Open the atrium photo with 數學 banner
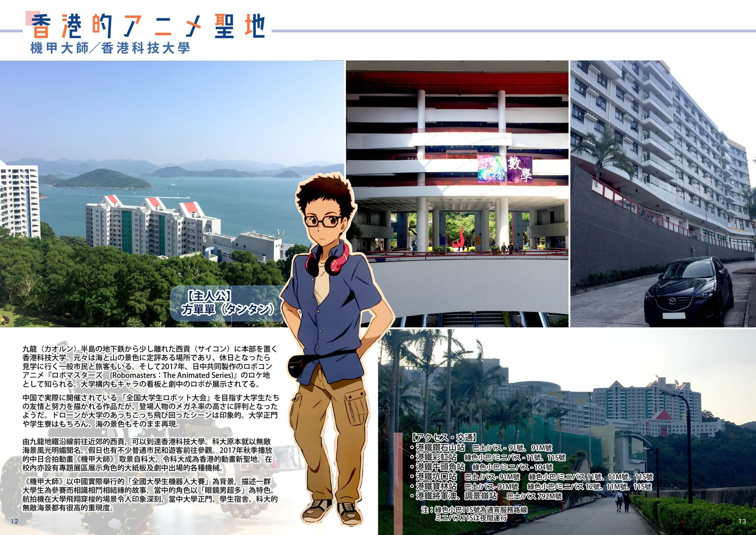Screen dimensions: 756x535 click(x=457, y=194)
